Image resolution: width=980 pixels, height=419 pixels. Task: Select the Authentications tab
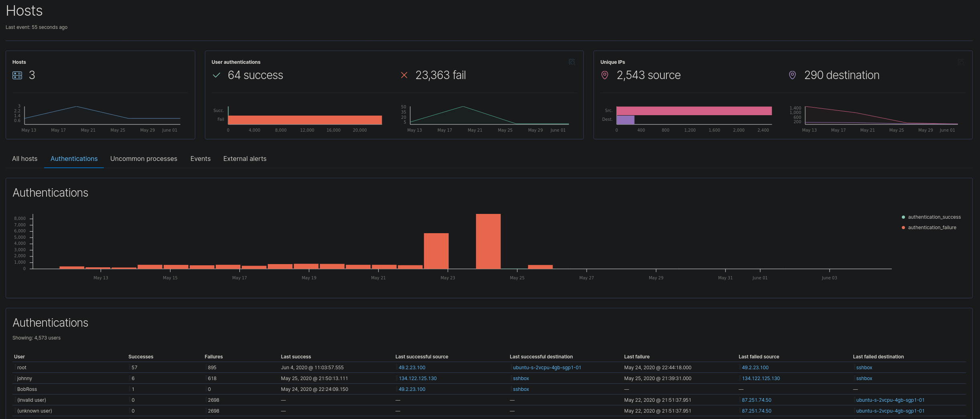(x=74, y=159)
